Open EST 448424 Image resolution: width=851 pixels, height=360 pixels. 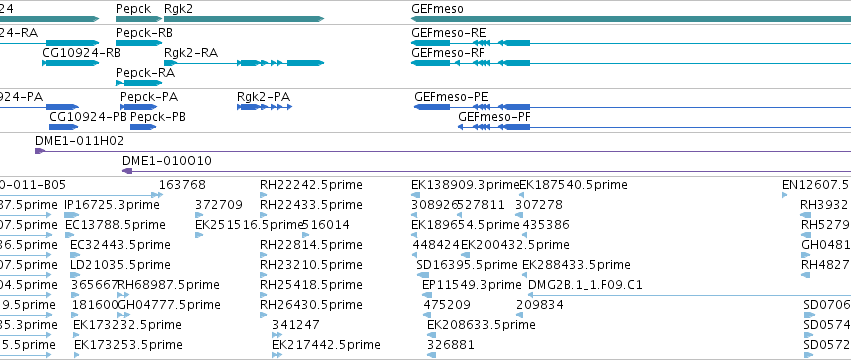[436, 245]
